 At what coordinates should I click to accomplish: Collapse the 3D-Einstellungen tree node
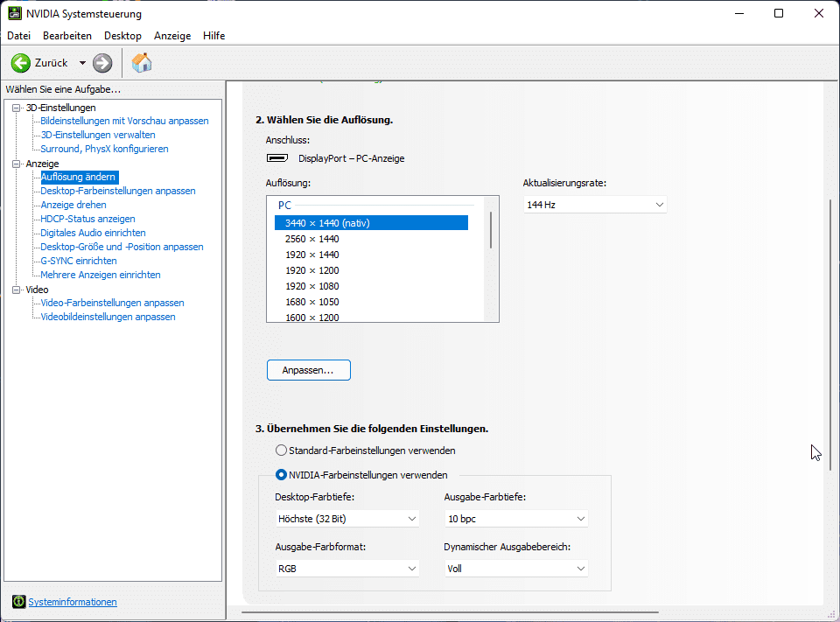16,108
